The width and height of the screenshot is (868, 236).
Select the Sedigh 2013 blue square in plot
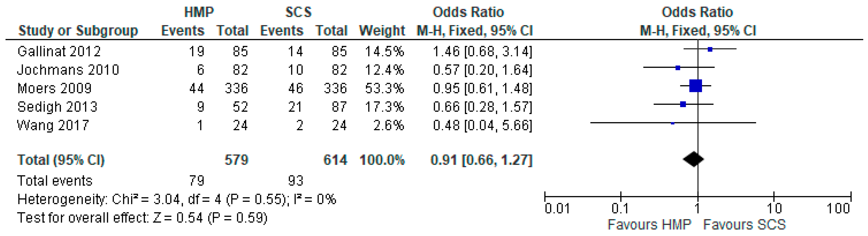pos(683,104)
